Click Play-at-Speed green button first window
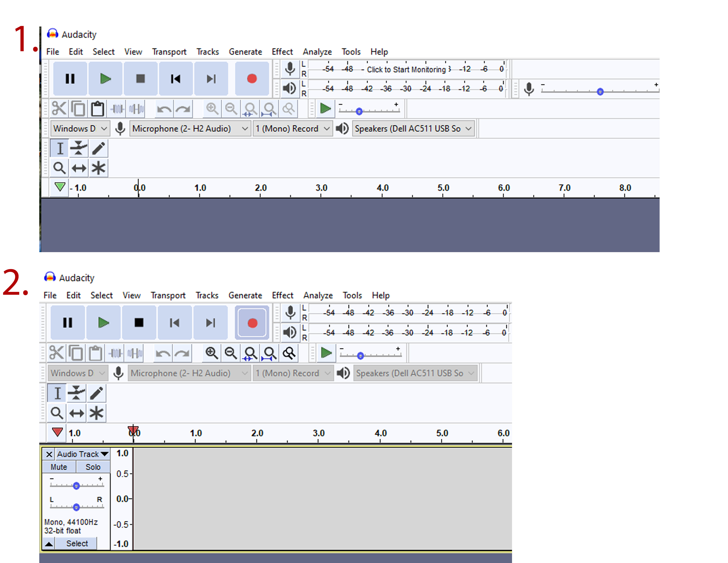The height and width of the screenshot is (563, 728). (x=325, y=109)
